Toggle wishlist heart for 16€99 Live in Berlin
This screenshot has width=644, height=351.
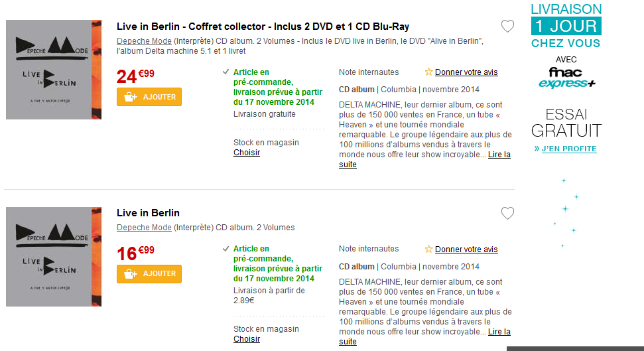(x=507, y=214)
